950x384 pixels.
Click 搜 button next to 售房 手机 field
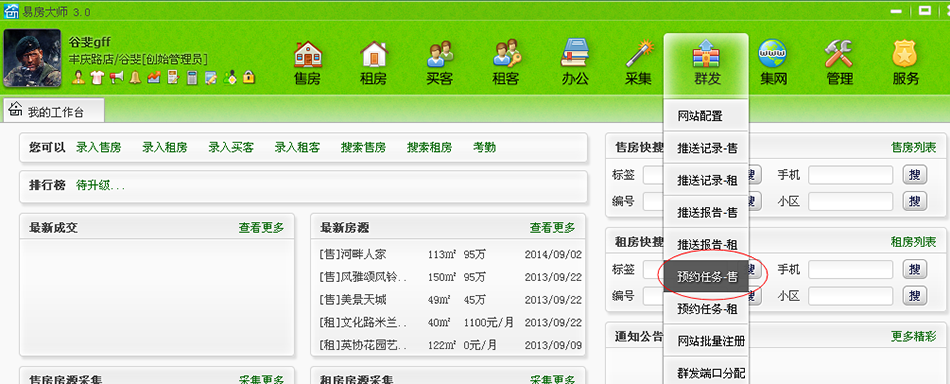915,175
